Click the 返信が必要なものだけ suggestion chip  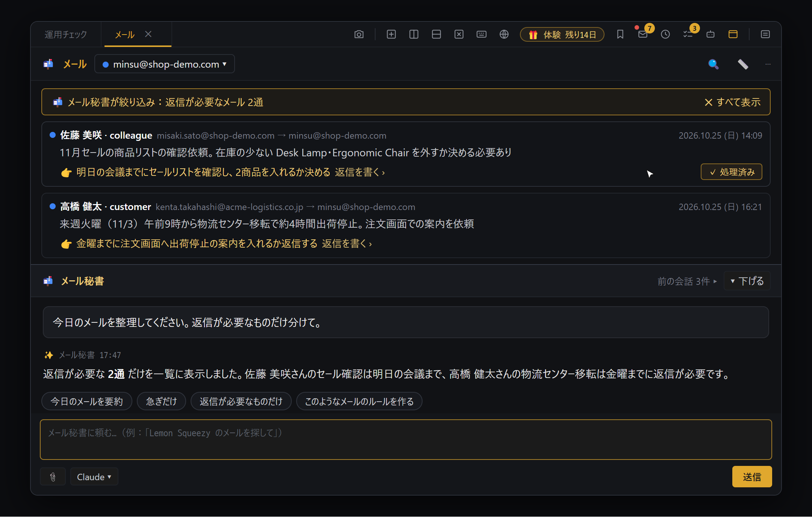click(241, 401)
